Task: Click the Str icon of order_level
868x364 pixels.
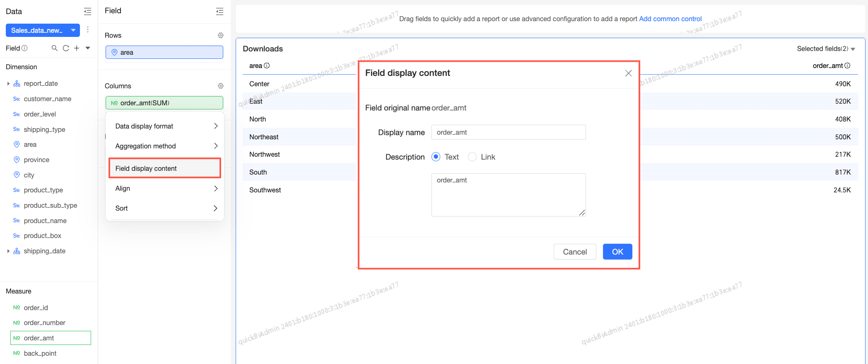Action: tap(17, 114)
